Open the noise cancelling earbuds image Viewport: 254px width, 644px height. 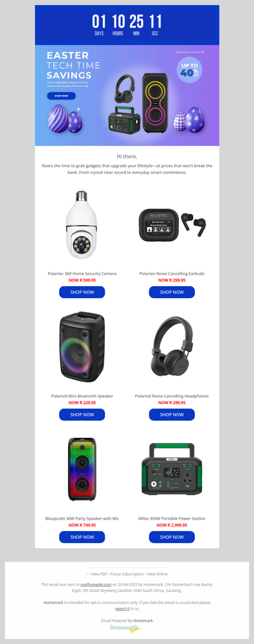pyautogui.click(x=172, y=225)
